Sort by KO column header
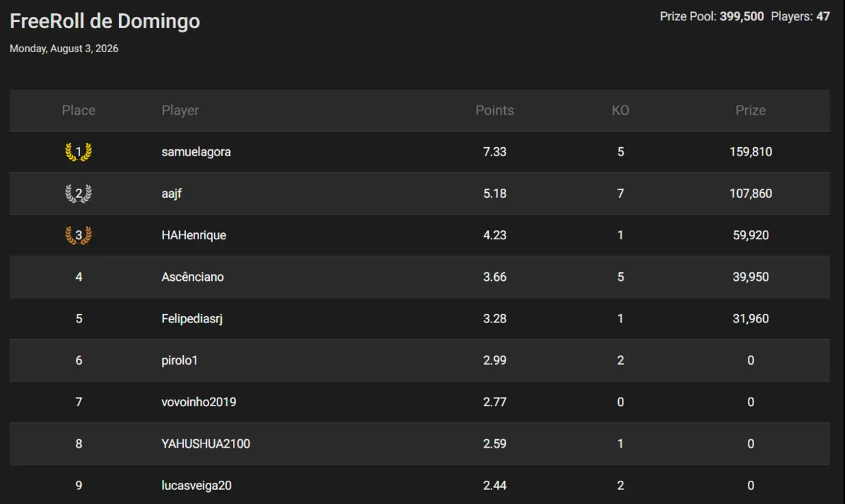Image resolution: width=845 pixels, height=504 pixels. [x=620, y=111]
